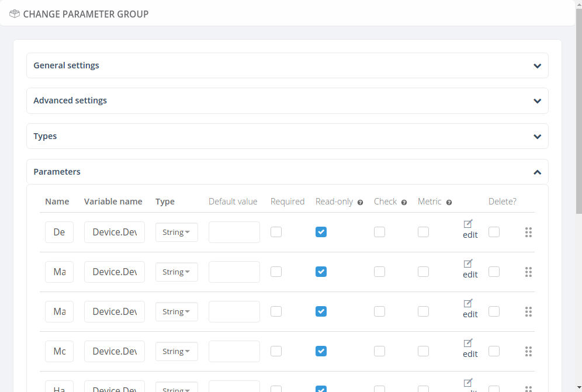
Task: Open the String type dropdown in first row
Action: [176, 233]
